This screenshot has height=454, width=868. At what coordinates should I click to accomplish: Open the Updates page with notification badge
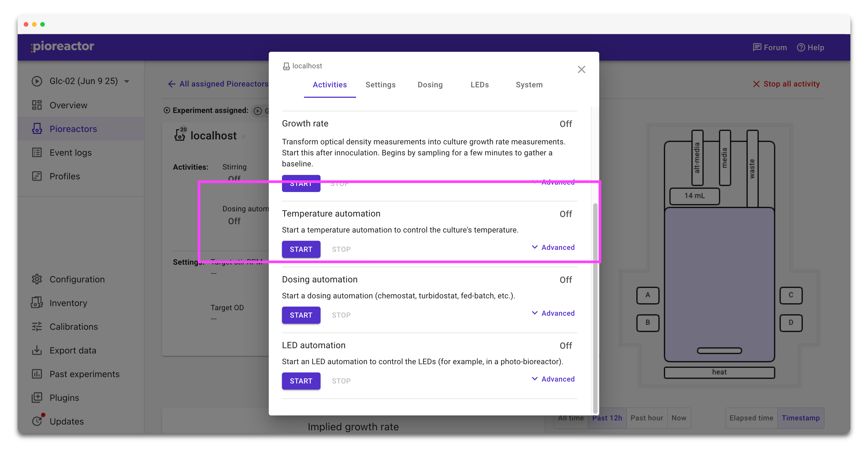66,421
